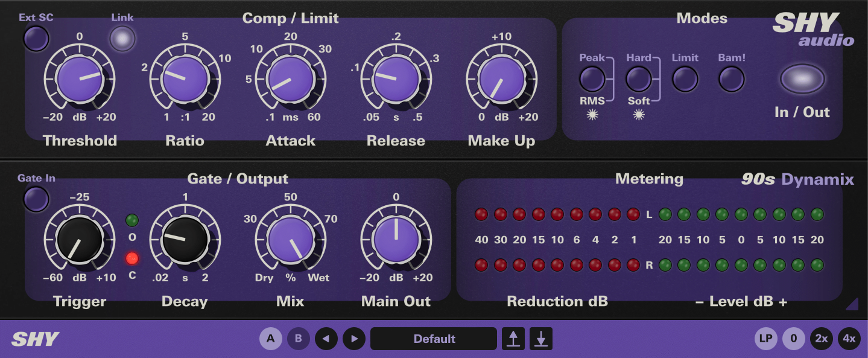Click the Ratio label
This screenshot has height=358, width=868.
[x=185, y=141]
